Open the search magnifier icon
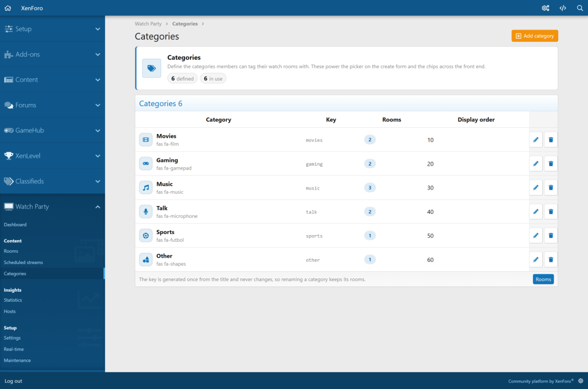The width and height of the screenshot is (588, 389). [580, 8]
